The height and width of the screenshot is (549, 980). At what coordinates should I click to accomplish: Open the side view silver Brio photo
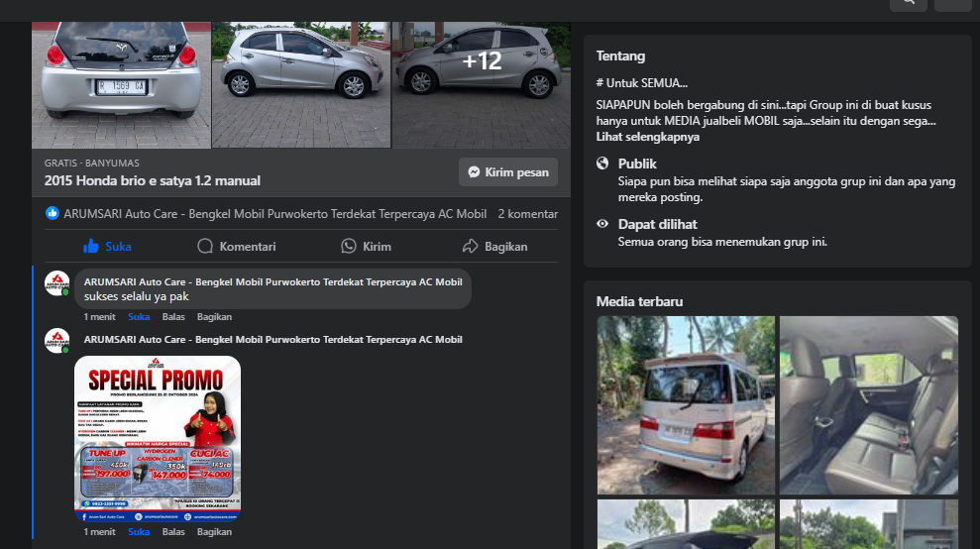(301, 85)
